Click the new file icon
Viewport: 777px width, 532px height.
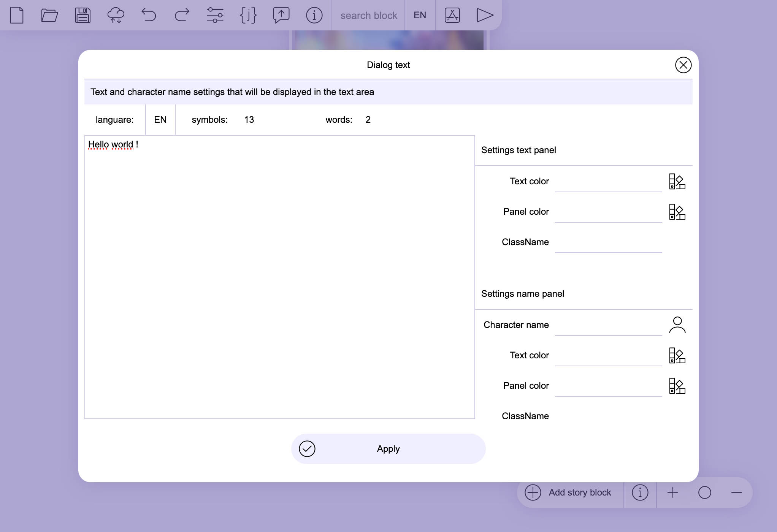click(17, 15)
